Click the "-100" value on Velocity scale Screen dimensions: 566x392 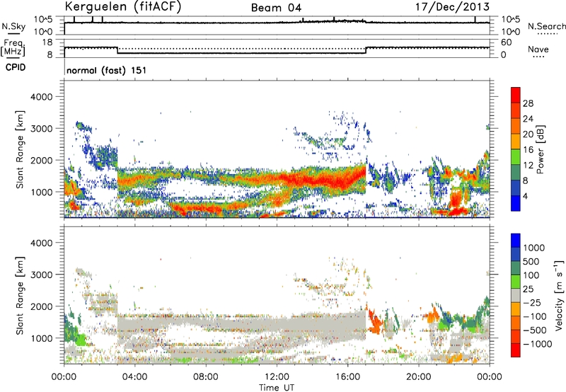pyautogui.click(x=535, y=316)
